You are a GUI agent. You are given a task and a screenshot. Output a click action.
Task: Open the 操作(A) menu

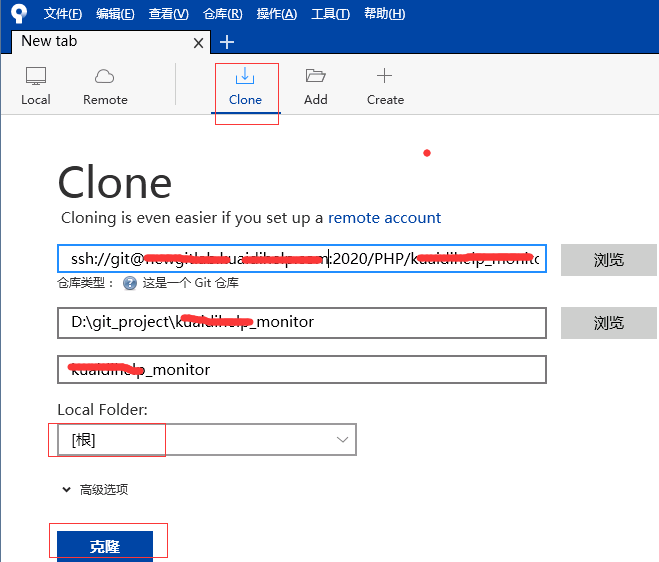click(x=277, y=14)
